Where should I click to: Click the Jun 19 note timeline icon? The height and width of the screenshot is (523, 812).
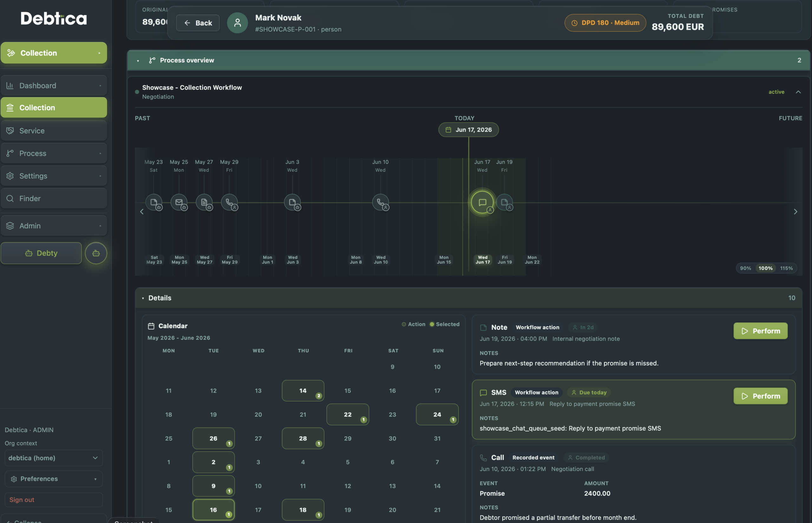pyautogui.click(x=505, y=202)
